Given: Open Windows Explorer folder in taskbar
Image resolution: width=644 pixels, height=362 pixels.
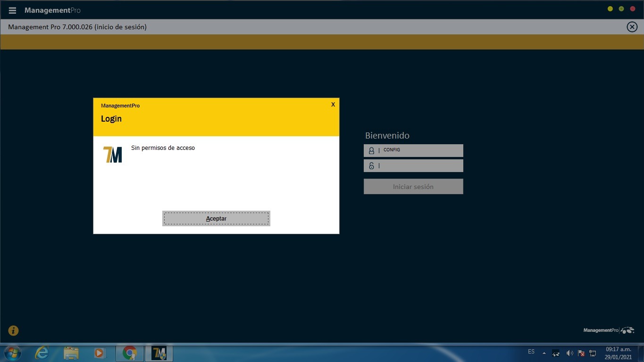Looking at the screenshot, I should (x=71, y=353).
